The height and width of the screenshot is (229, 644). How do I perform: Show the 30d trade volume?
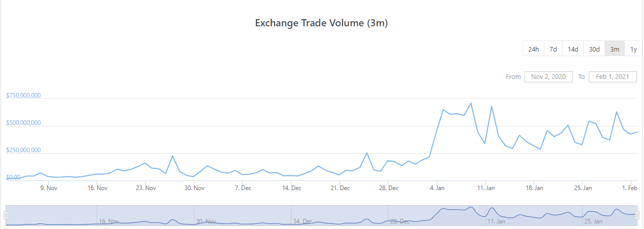[x=594, y=49]
